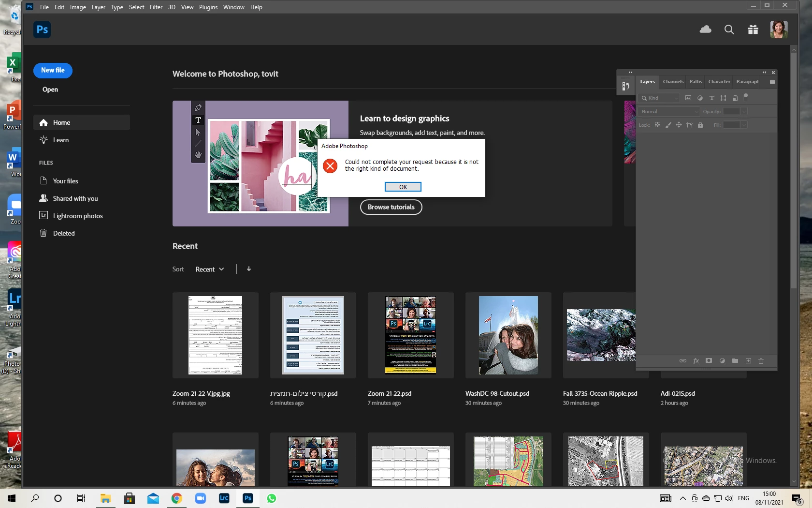This screenshot has width=812, height=508.
Task: Click the pixel layer filter icon
Action: coord(688,98)
